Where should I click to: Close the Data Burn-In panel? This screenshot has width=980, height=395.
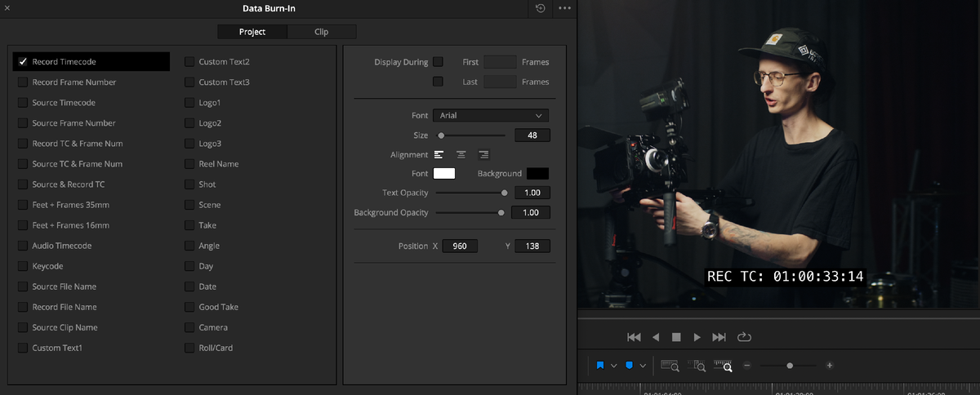tap(7, 8)
